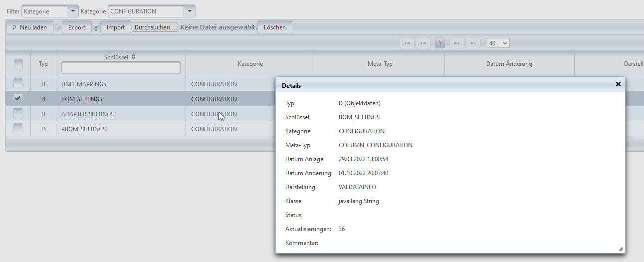Click Durchsuchen to choose a file
The height and width of the screenshot is (262, 644).
[155, 27]
